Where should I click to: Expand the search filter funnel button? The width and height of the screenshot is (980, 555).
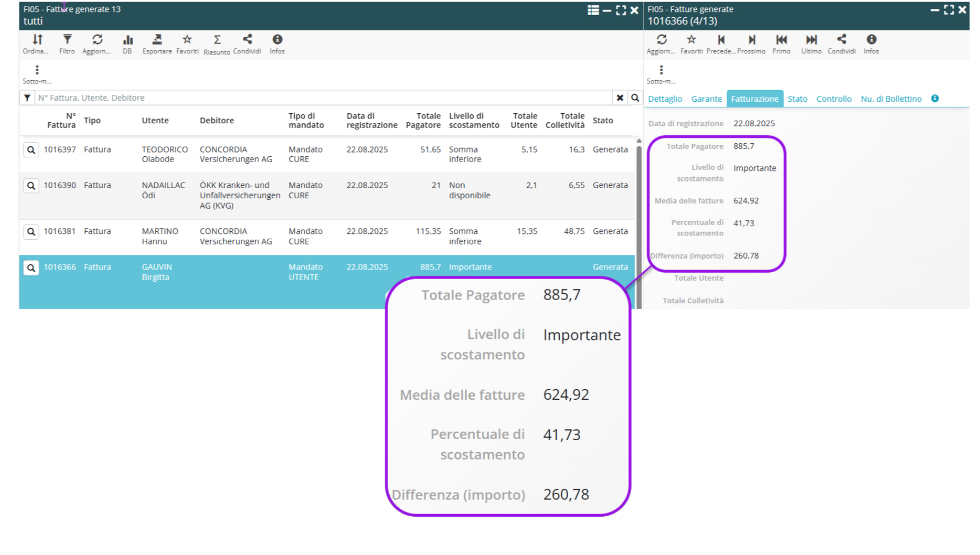coord(27,98)
